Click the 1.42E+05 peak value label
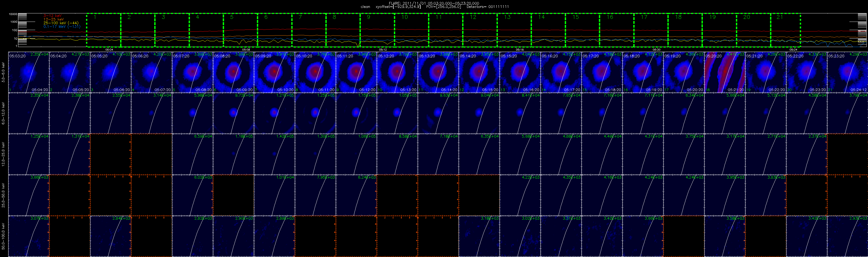 point(286,136)
